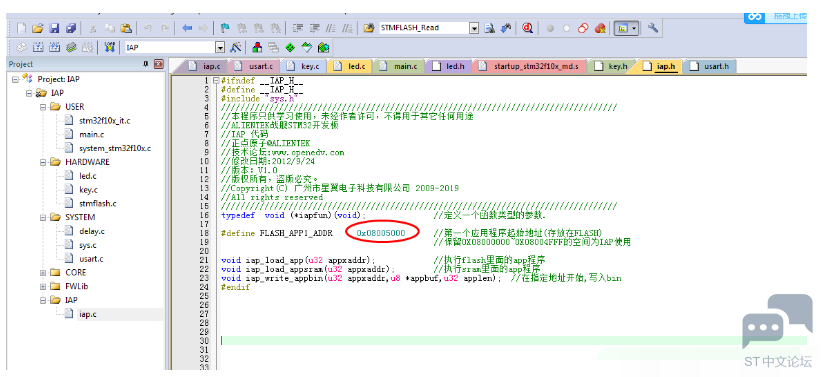Viewport: 821px width, 377px height.
Task: Download to flash LOAD icon
Action: (109, 47)
